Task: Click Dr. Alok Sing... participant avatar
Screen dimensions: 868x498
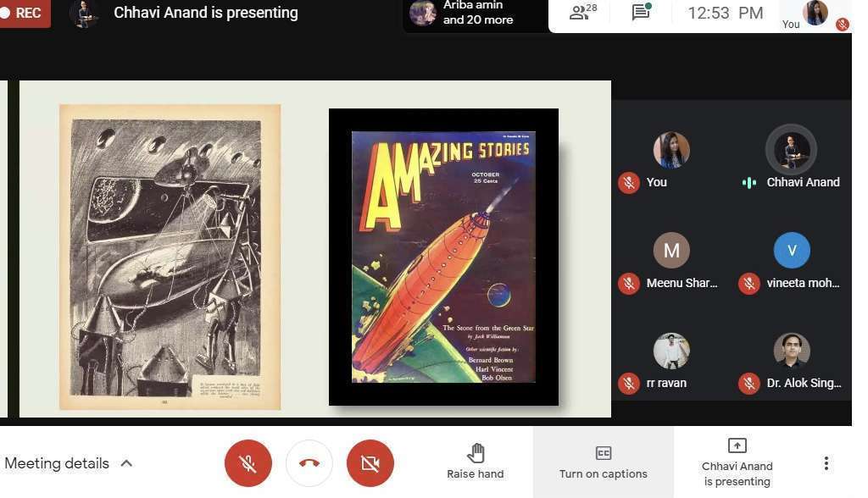Action: (792, 351)
